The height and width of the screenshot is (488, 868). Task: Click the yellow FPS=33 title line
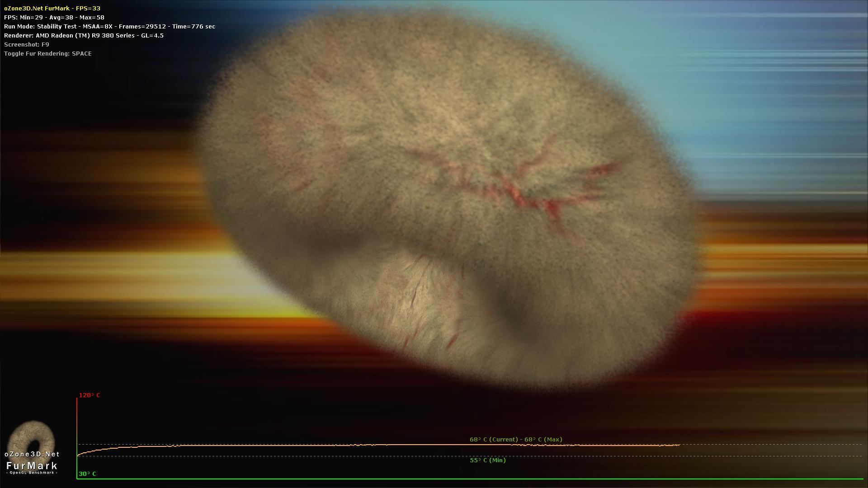[x=52, y=8]
